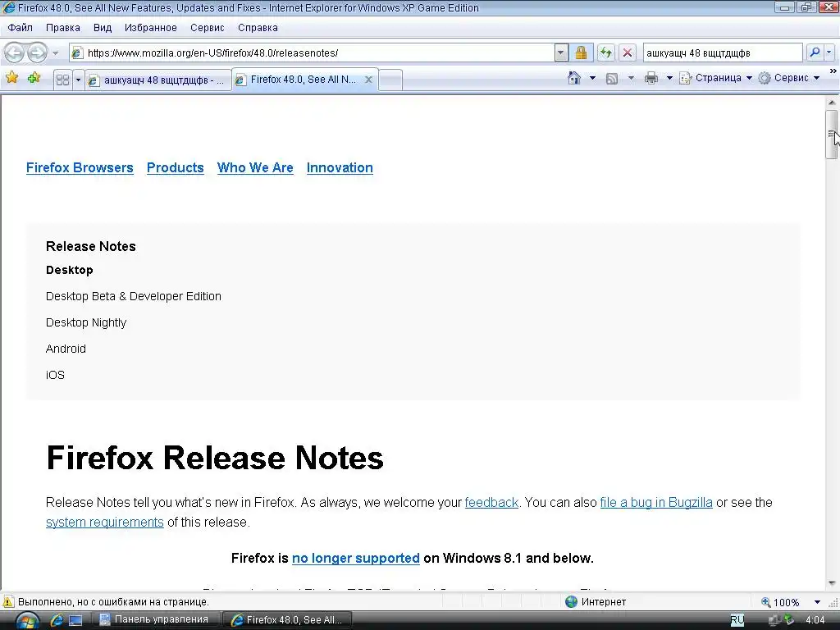Click the RSS feeds icon
This screenshot has width=840, height=630.
[612, 78]
